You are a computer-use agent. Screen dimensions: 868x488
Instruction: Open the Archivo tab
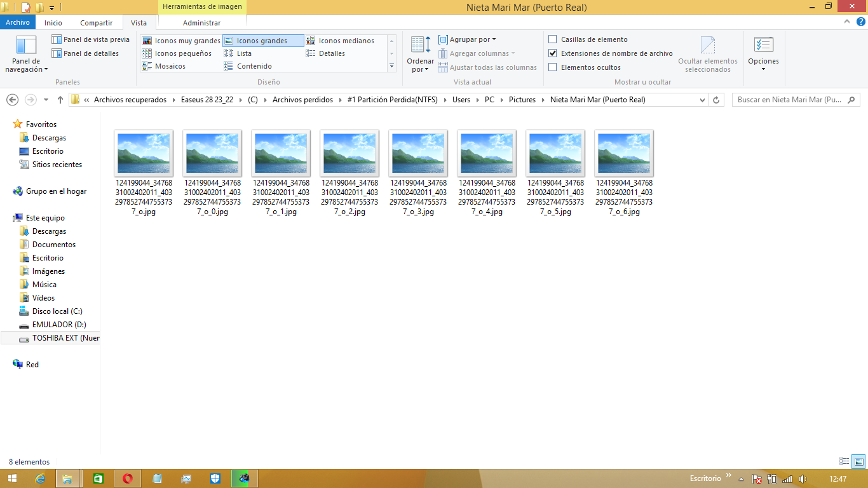tap(18, 23)
